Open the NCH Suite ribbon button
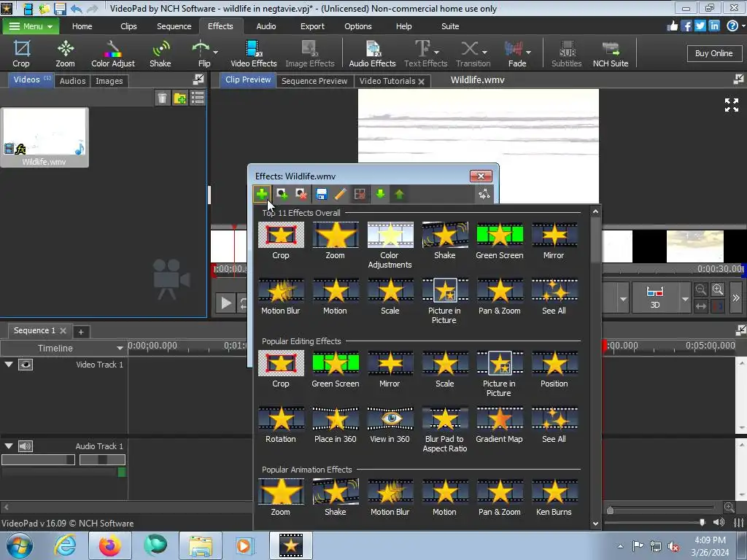747x560 pixels. pyautogui.click(x=611, y=53)
